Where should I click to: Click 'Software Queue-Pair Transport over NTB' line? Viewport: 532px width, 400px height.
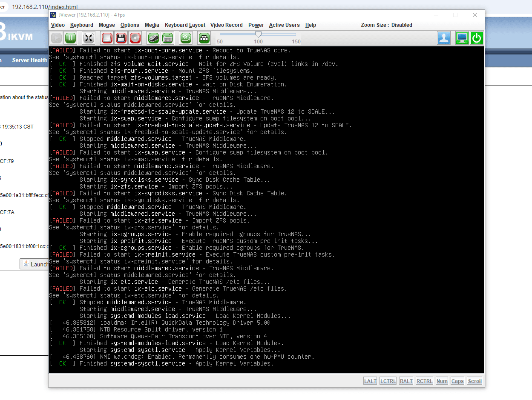tap(158, 336)
